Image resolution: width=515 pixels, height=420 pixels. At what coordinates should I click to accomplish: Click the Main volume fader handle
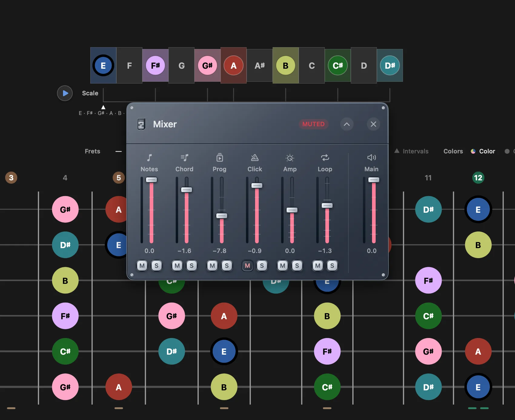[x=374, y=180]
